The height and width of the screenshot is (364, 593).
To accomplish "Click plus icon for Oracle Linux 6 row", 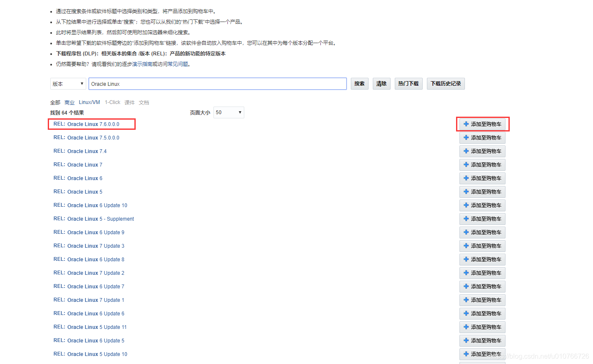I will (466, 178).
